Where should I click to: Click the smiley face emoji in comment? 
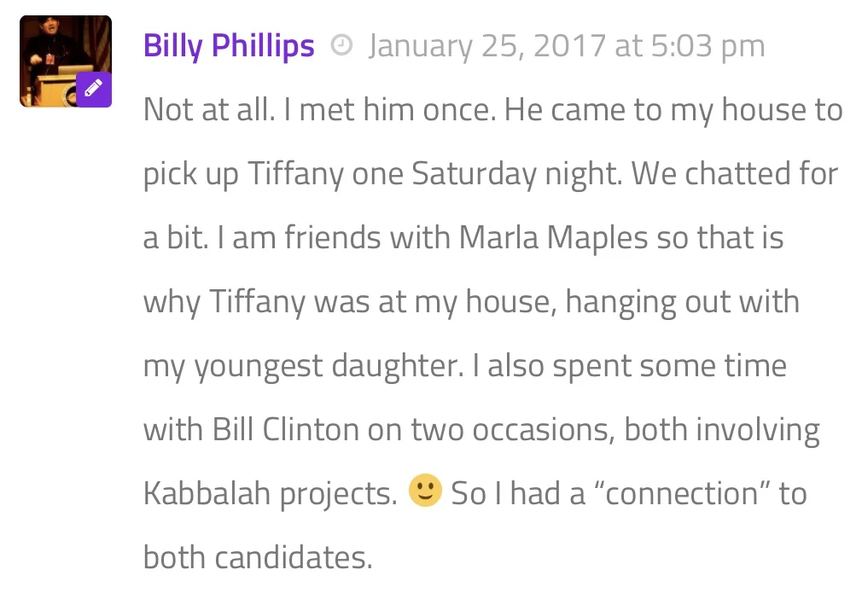pos(425,491)
